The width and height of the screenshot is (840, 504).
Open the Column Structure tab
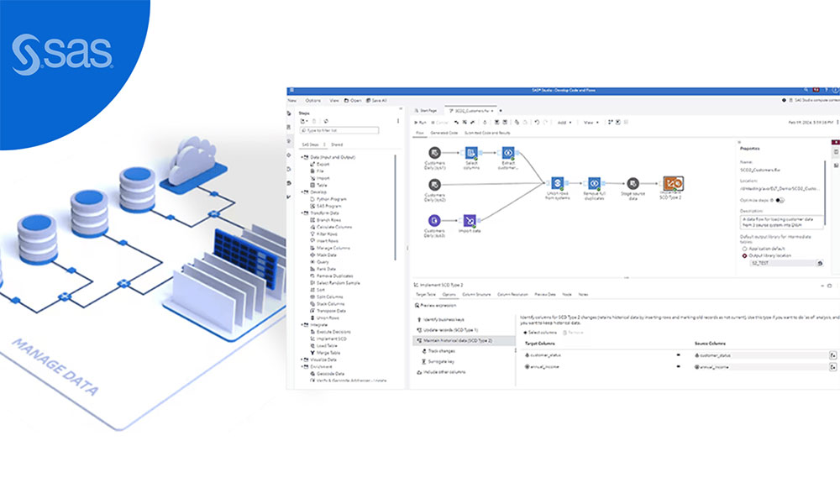(476, 295)
